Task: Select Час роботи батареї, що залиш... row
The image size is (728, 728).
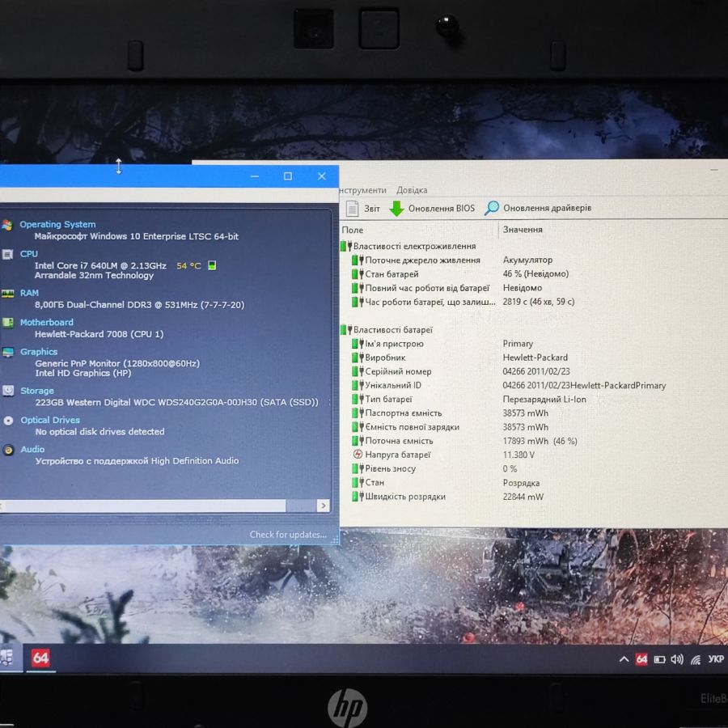Action: pos(464,302)
